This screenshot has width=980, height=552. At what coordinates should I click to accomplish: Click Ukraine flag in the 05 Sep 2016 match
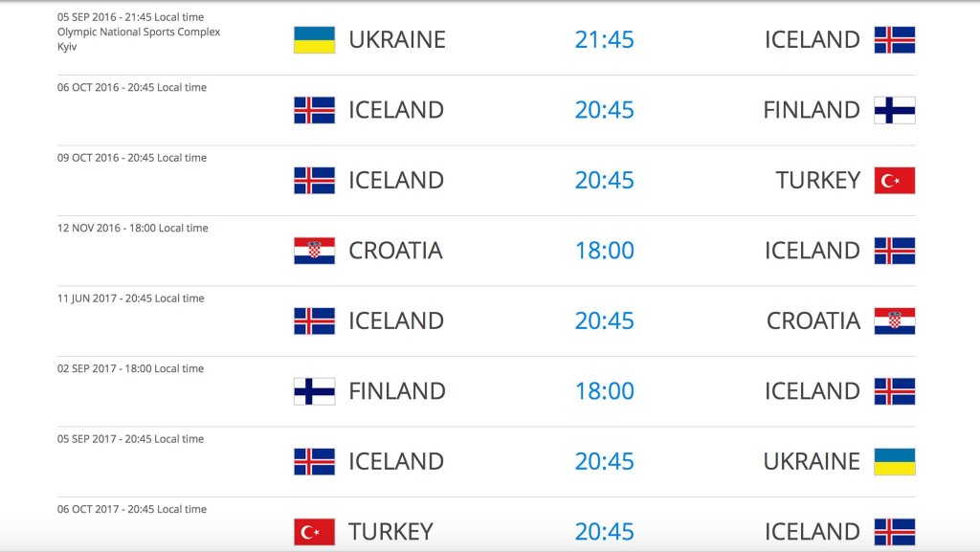314,39
